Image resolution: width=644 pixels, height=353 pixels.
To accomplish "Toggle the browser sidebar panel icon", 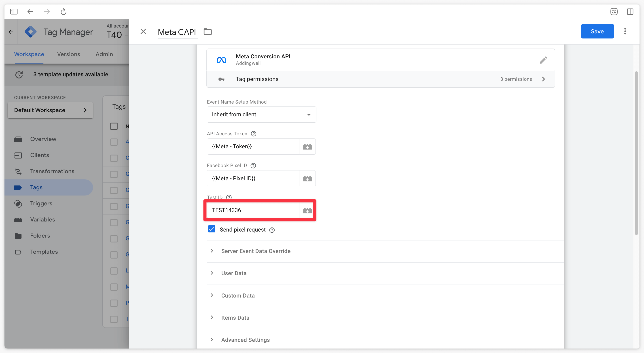I will (14, 11).
